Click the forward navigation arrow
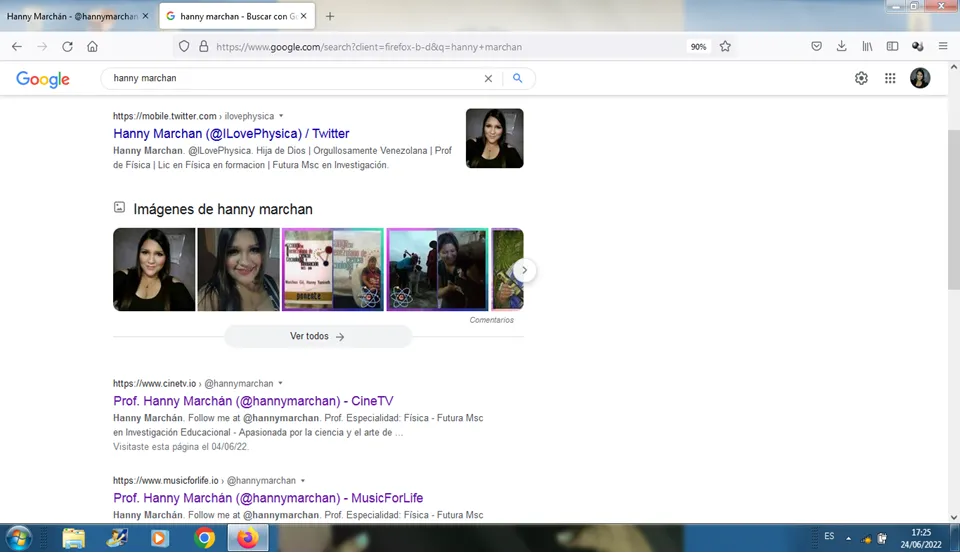Viewport: 960px width, 553px height. tap(42, 47)
